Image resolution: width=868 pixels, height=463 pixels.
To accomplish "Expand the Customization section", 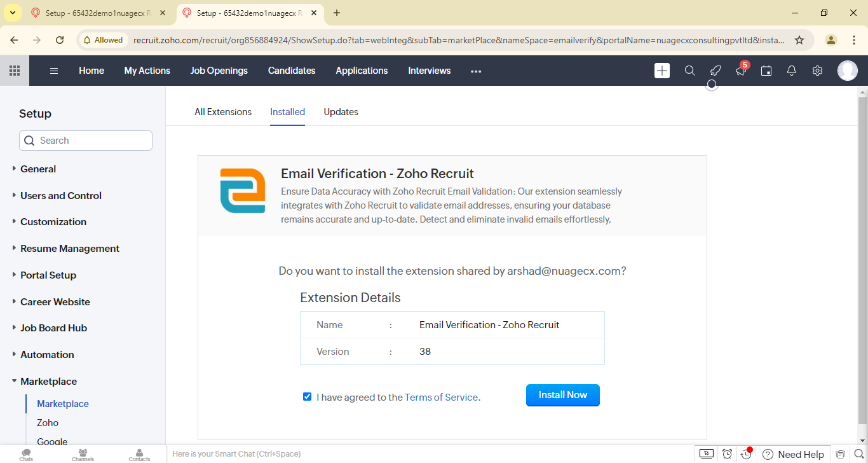I will click(53, 221).
